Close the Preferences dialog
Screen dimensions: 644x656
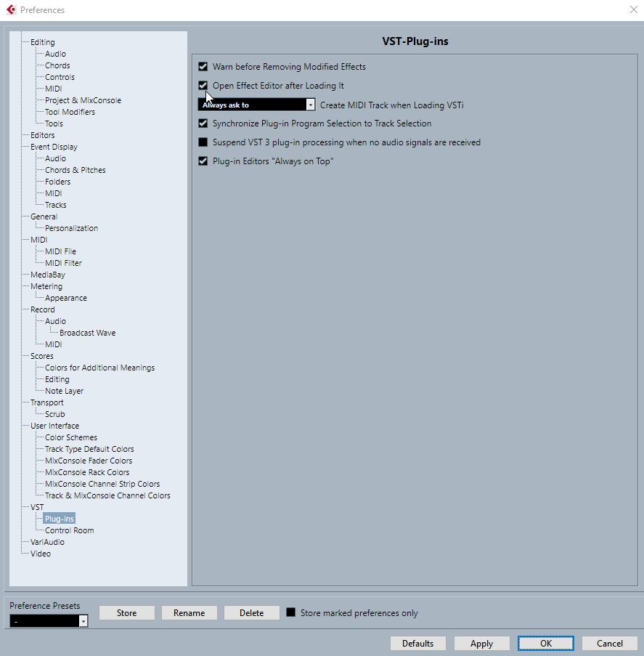click(x=634, y=9)
